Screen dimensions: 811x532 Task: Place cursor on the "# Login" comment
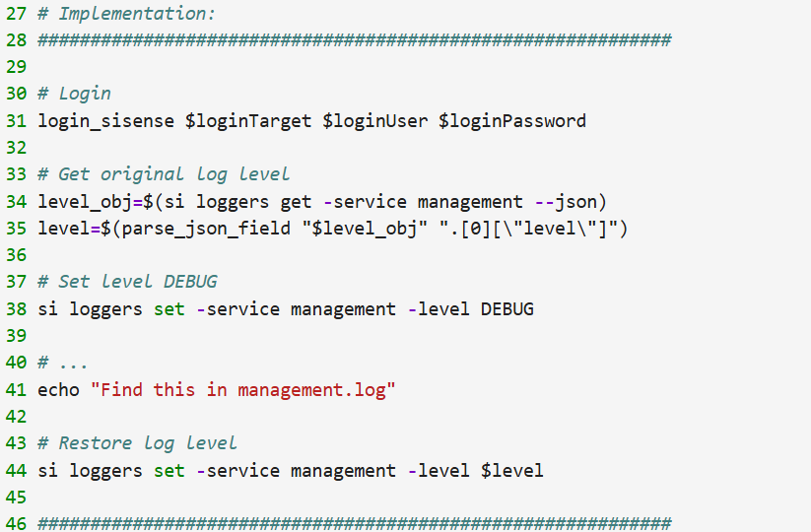click(74, 94)
